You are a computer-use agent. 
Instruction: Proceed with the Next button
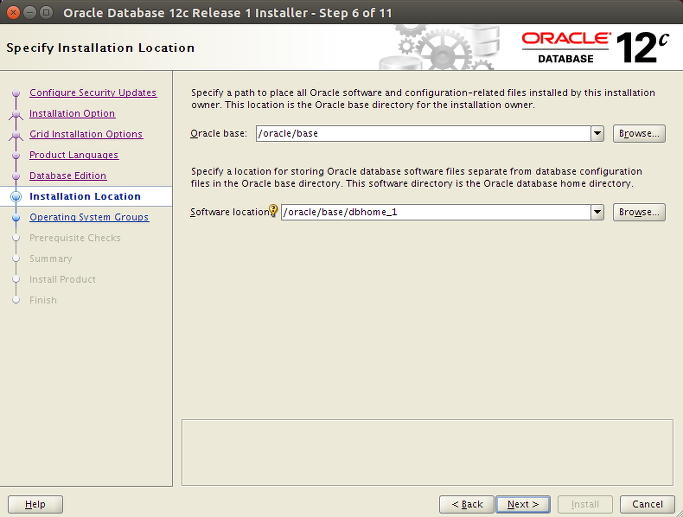point(523,504)
